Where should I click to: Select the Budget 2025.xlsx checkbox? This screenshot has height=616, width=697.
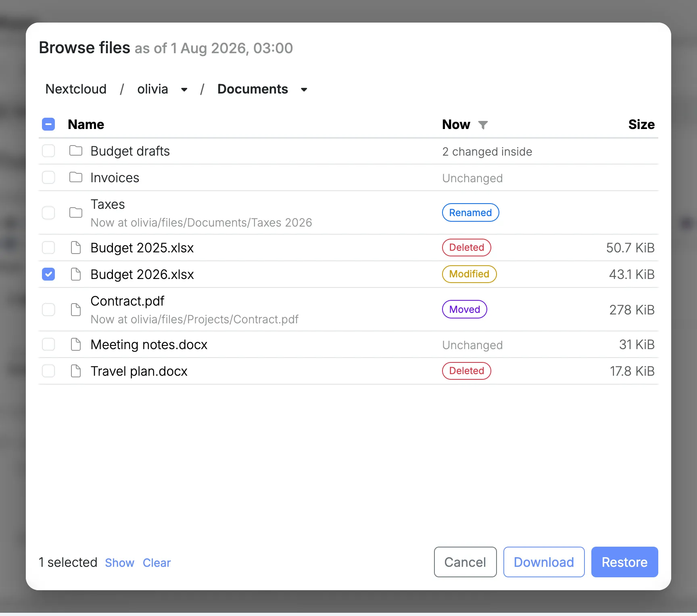[48, 248]
